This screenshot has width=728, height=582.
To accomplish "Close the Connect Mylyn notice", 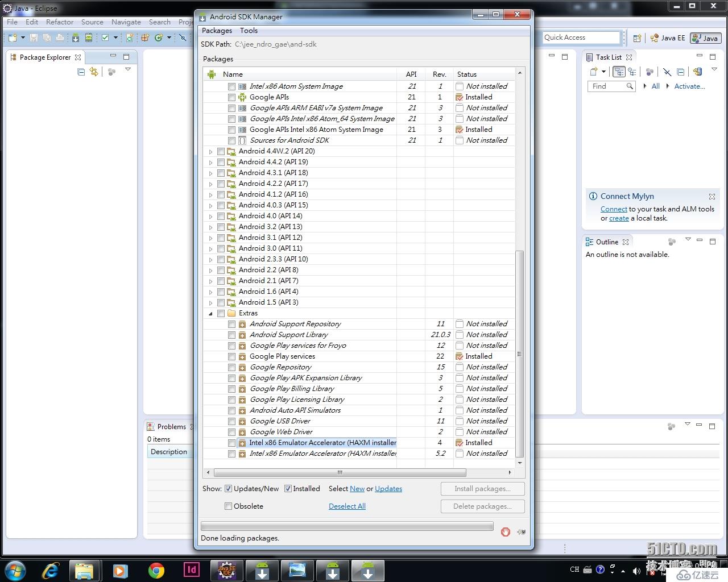I will [712, 196].
